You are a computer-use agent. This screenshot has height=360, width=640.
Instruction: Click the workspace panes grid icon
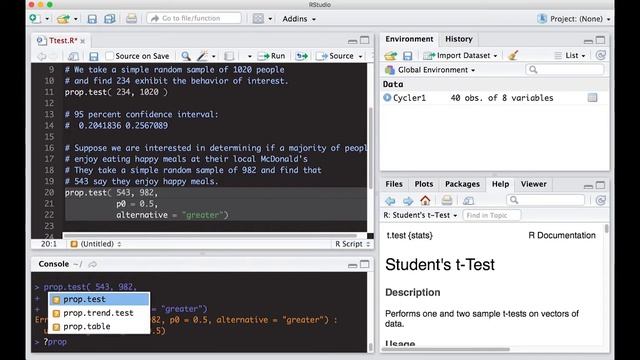258,19
